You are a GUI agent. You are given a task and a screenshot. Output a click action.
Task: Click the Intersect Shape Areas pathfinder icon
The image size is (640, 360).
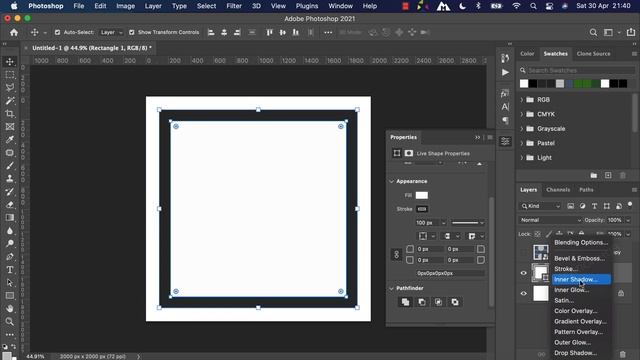(438, 302)
